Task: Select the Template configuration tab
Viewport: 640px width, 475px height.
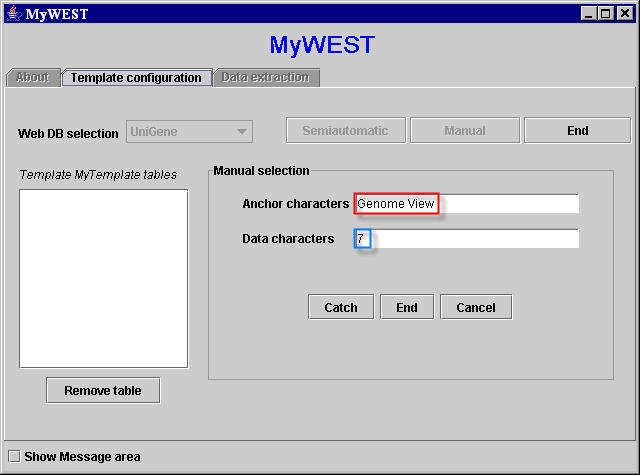Action: 136,78
